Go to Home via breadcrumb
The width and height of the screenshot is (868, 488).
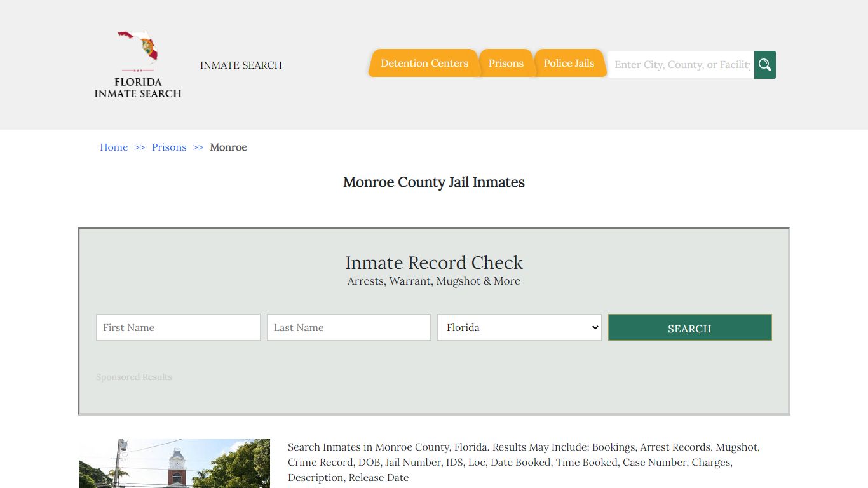(x=114, y=147)
